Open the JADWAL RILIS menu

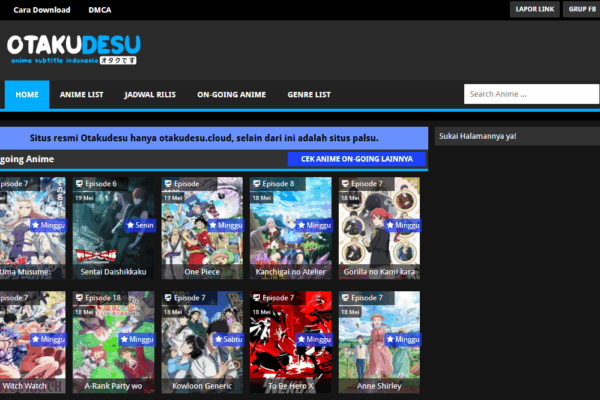point(150,95)
